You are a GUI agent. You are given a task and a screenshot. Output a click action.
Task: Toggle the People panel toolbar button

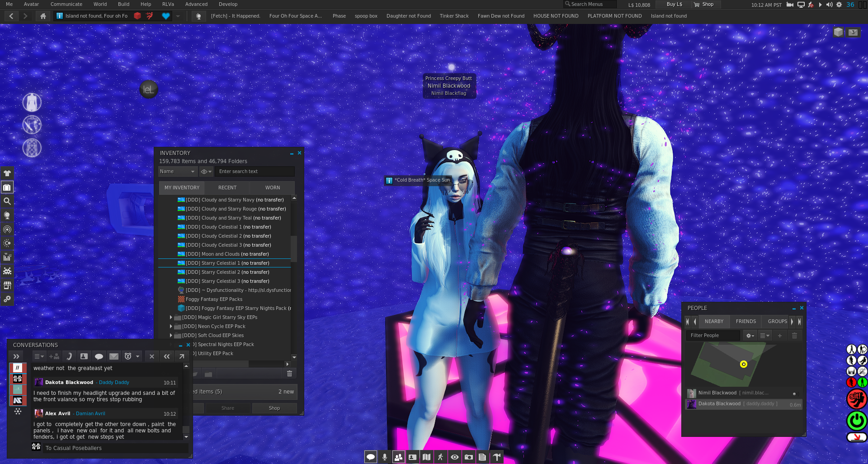(398, 457)
